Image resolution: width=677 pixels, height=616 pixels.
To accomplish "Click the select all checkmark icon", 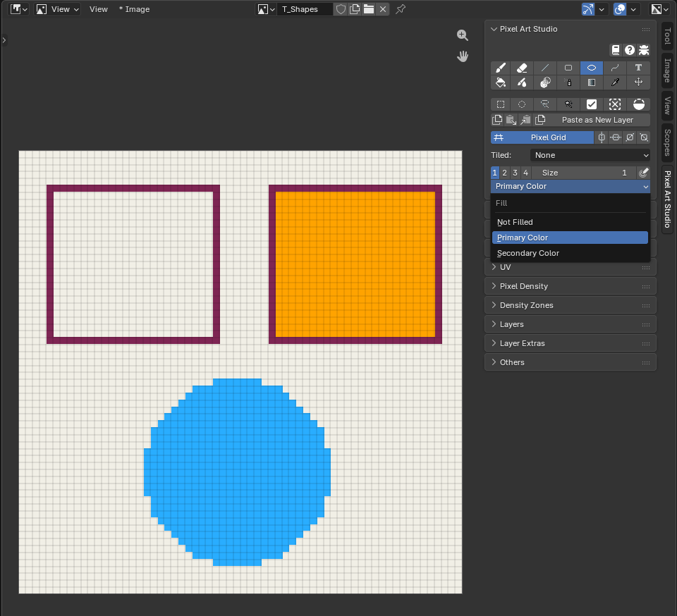I will point(592,104).
